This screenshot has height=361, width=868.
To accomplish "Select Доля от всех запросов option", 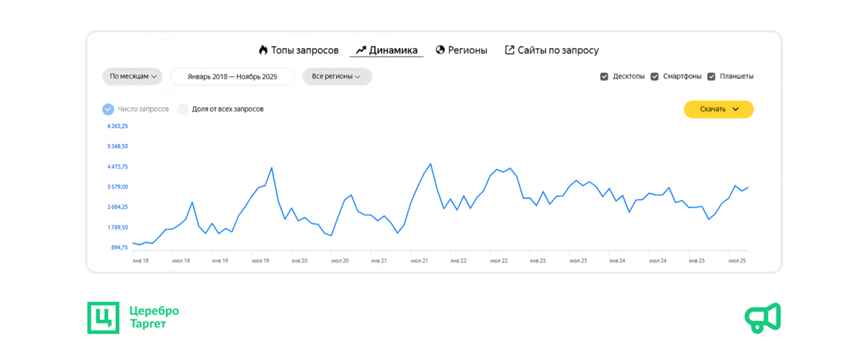I will [183, 109].
